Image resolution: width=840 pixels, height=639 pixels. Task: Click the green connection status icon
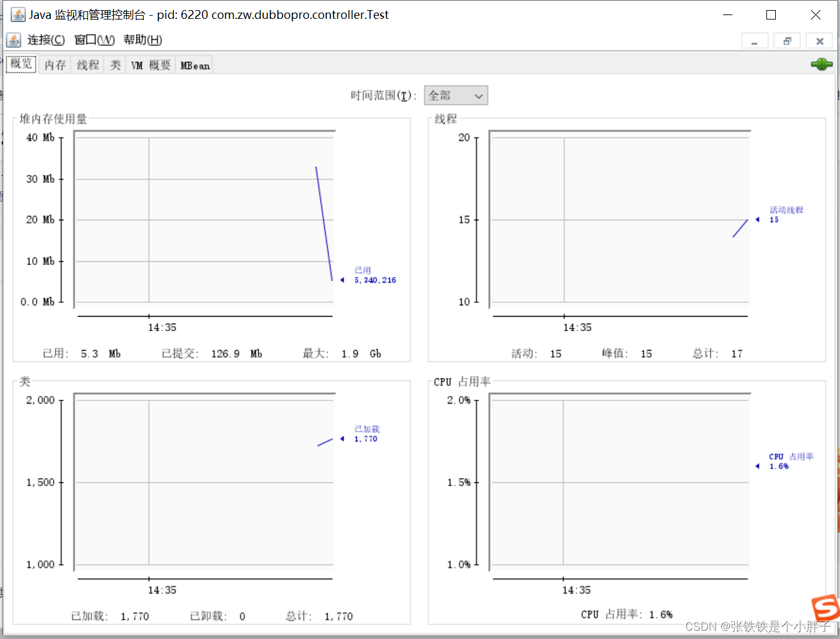[821, 64]
